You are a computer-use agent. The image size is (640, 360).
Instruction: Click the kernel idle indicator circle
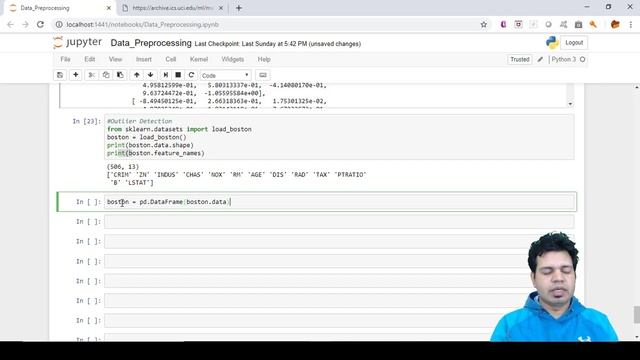582,60
